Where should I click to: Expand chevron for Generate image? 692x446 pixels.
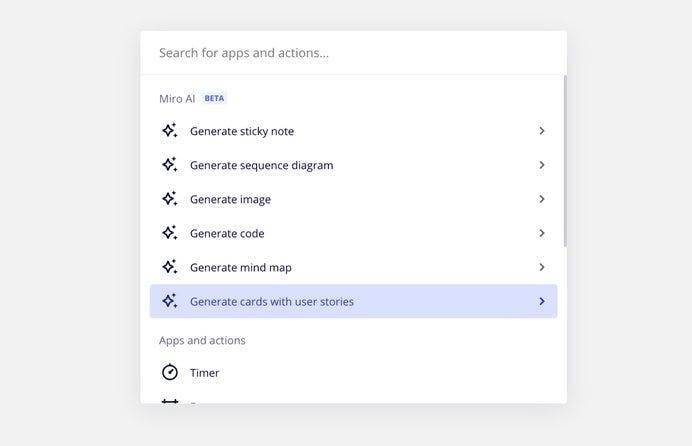click(x=542, y=199)
